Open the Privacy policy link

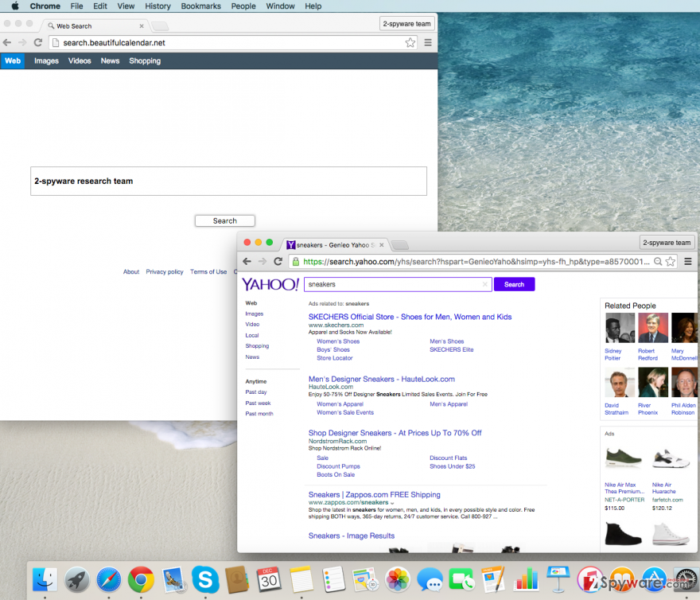click(x=165, y=271)
